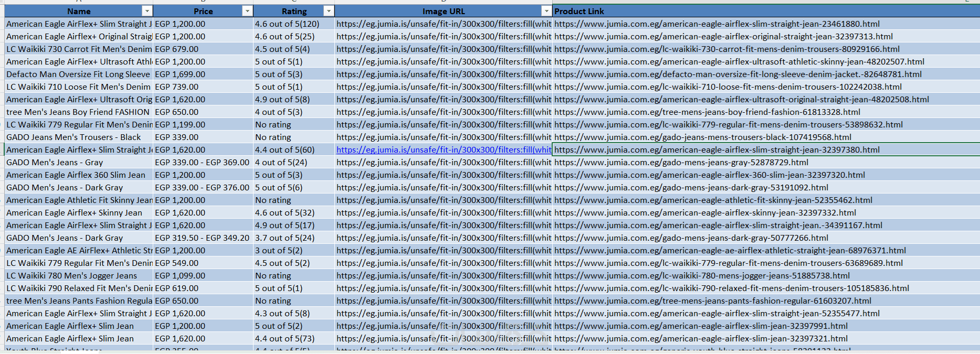Viewport: 980px width, 354px height.
Task: Select rating cell "4.4 out of 5(60)"
Action: point(294,149)
